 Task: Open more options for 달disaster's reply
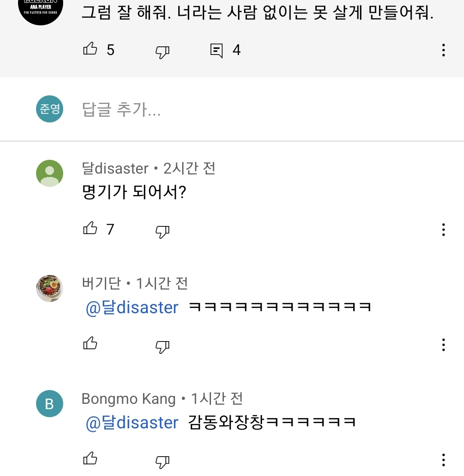[x=443, y=229]
